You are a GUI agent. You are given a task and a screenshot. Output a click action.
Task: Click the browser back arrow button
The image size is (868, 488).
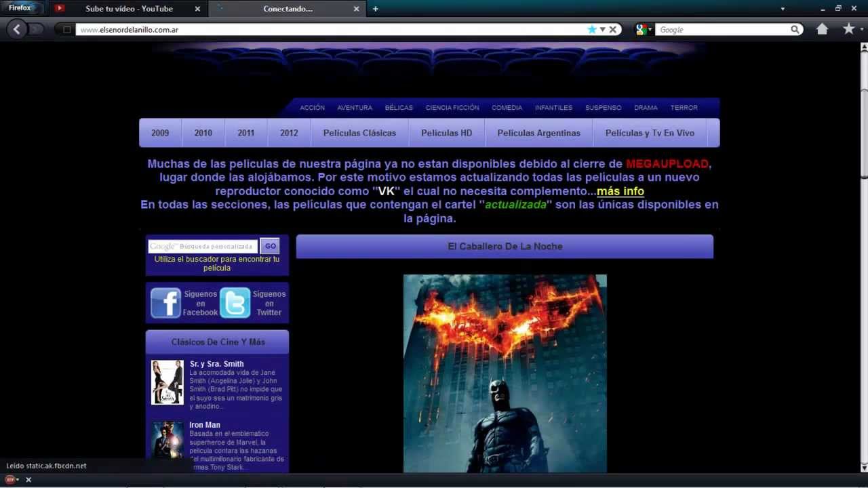click(x=17, y=29)
